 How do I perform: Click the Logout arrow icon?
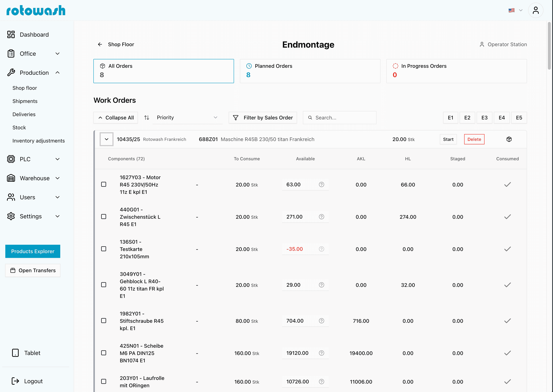pyautogui.click(x=15, y=381)
